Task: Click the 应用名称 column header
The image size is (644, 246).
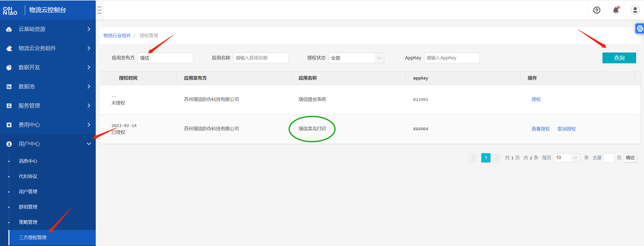Action: tap(308, 78)
